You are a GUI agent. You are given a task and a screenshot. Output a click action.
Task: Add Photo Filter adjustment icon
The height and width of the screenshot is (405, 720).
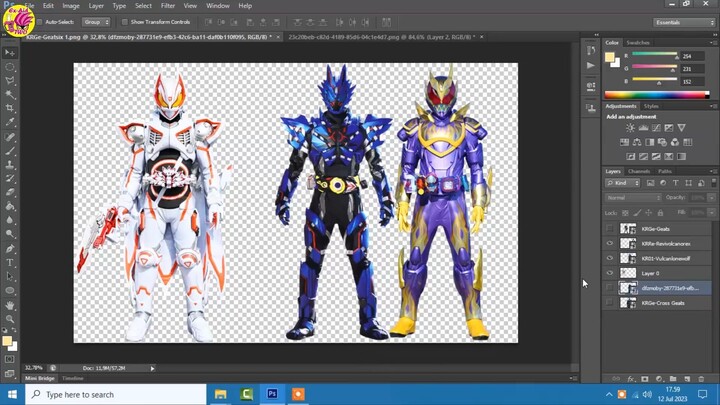(662, 142)
